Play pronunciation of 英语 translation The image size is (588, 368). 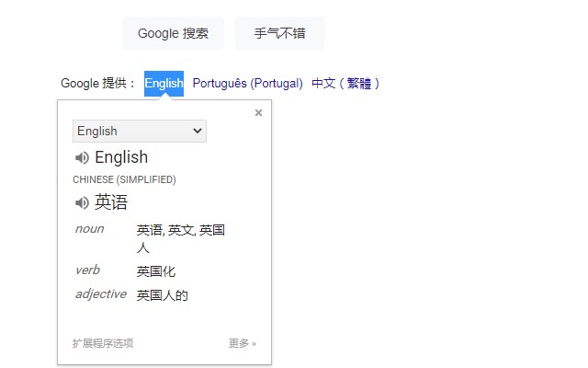[82, 202]
